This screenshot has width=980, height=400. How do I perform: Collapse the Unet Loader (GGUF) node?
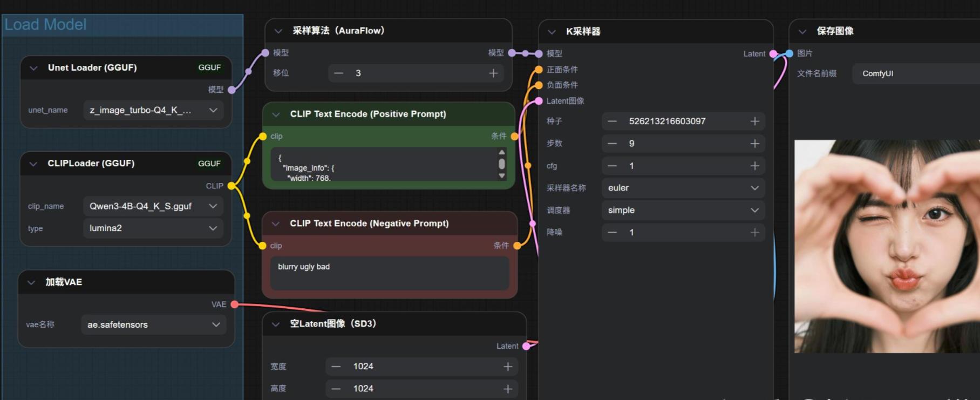click(x=33, y=68)
